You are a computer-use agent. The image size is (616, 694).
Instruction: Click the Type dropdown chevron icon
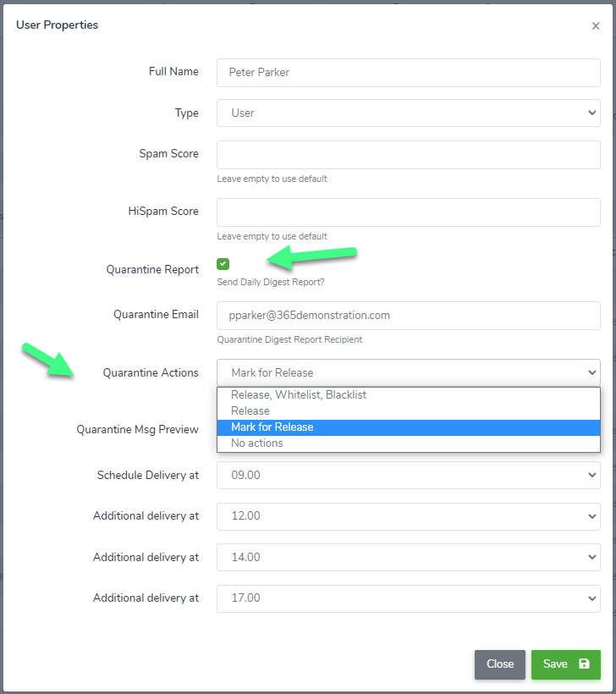[x=591, y=113]
